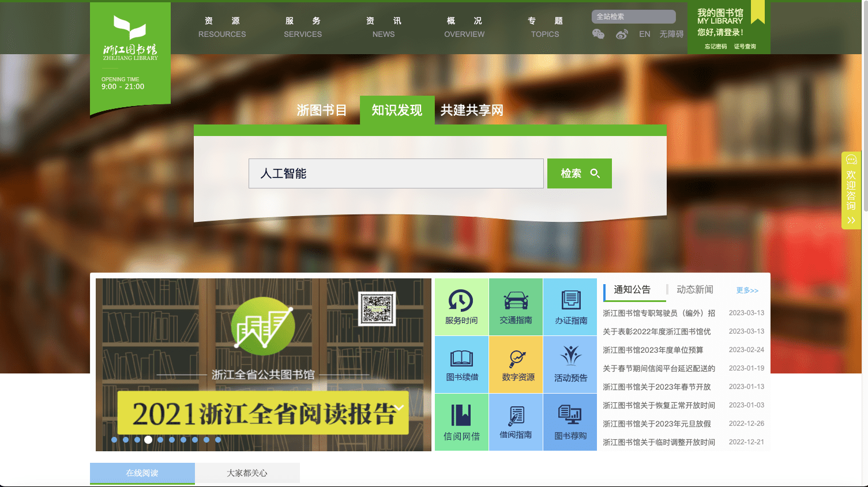Image resolution: width=868 pixels, height=487 pixels.
Task: Click the magnifier icon on the 检索 button
Action: point(595,173)
